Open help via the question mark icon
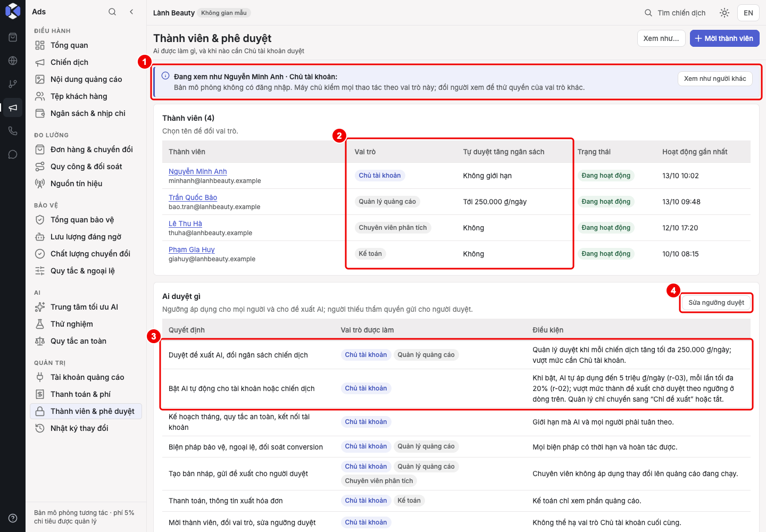 [x=13, y=518]
